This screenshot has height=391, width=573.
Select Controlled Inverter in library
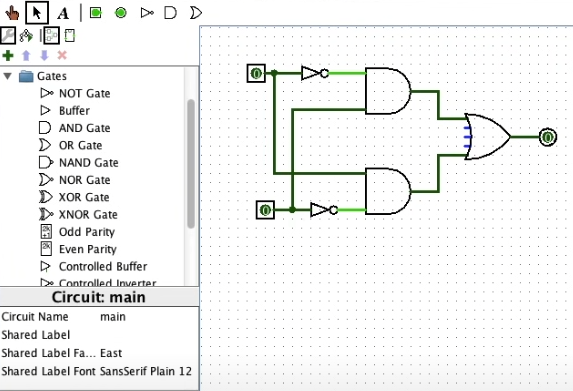click(x=98, y=282)
